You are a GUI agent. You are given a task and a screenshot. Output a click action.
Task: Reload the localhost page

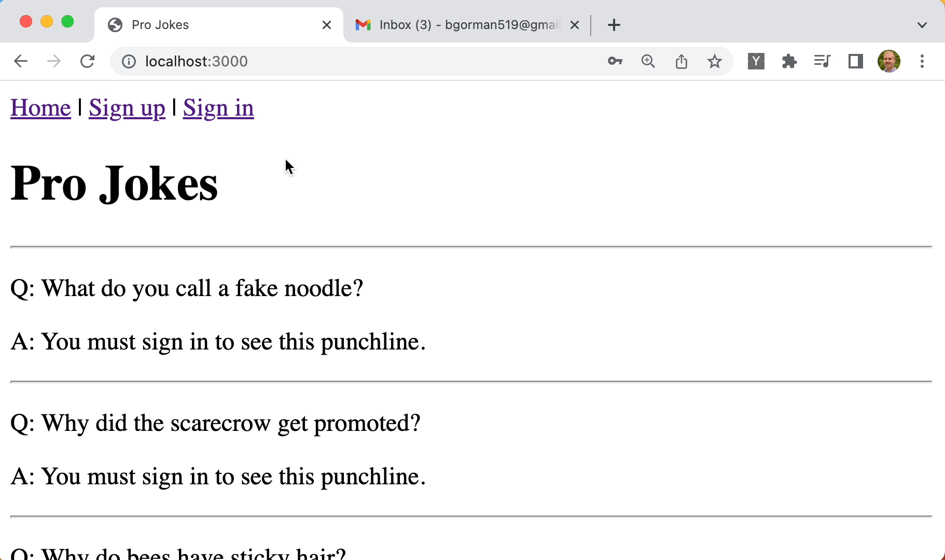coord(87,61)
